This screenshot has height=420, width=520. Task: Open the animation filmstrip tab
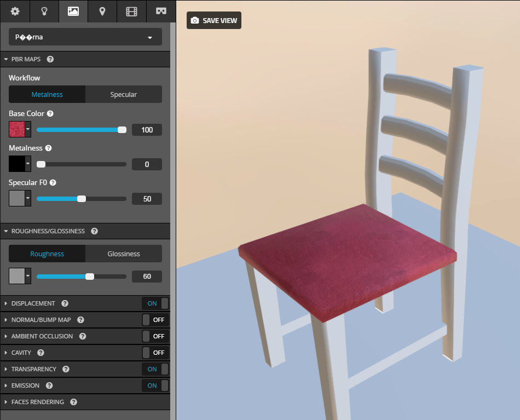point(131,11)
